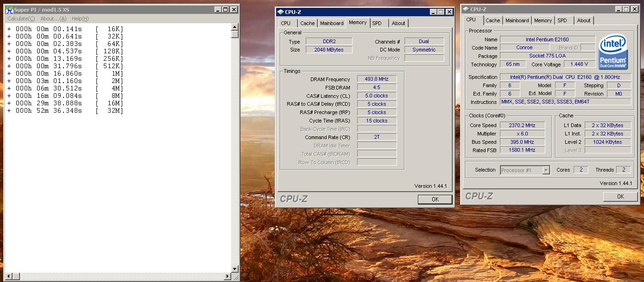The width and height of the screenshot is (644, 282).
Task: Click the Core Voltage value 1.448 V
Action: click(579, 64)
